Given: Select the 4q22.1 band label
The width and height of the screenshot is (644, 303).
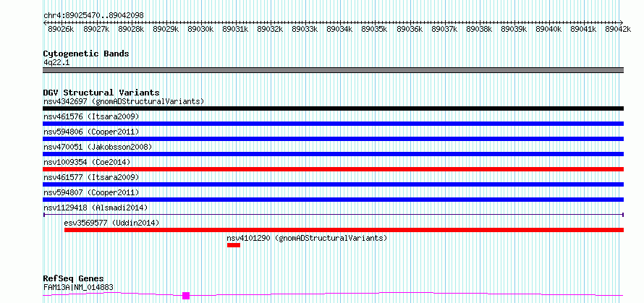Looking at the screenshot, I should 56,62.
